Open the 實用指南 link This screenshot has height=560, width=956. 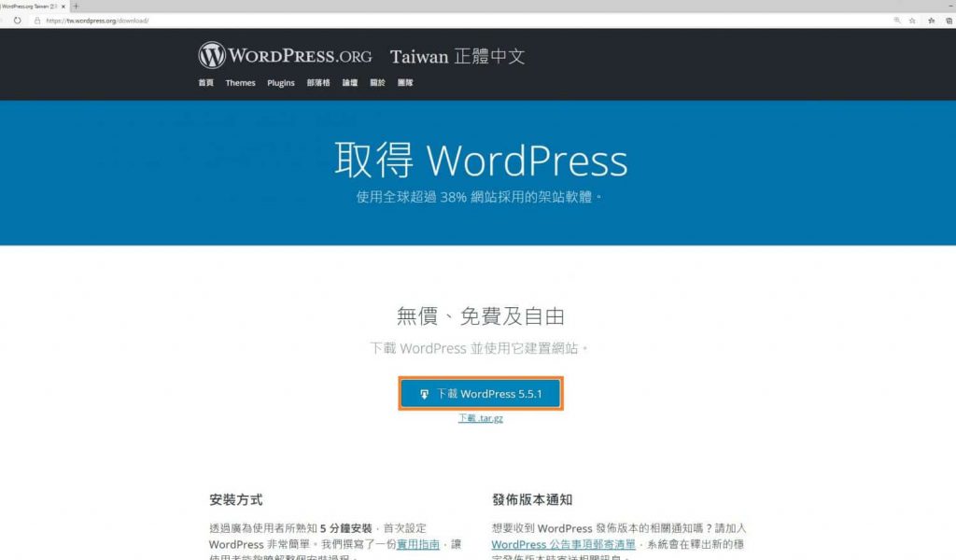(418, 544)
